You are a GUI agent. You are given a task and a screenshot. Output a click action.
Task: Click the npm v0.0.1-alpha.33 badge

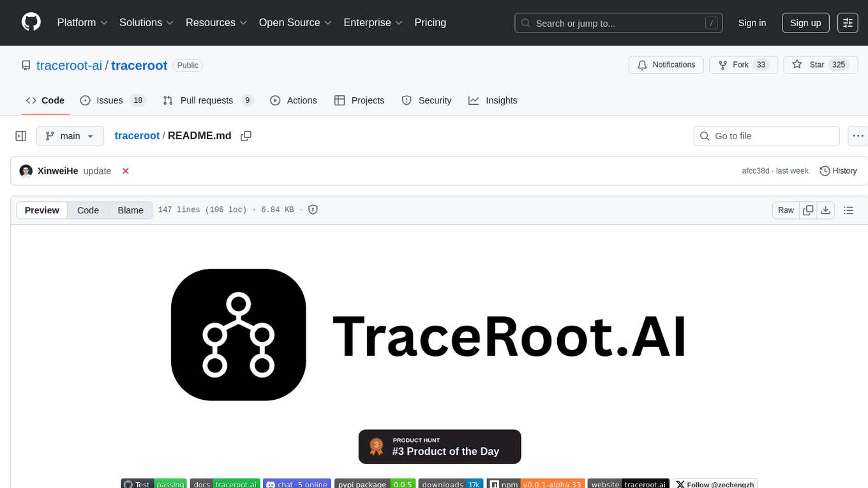(x=535, y=484)
